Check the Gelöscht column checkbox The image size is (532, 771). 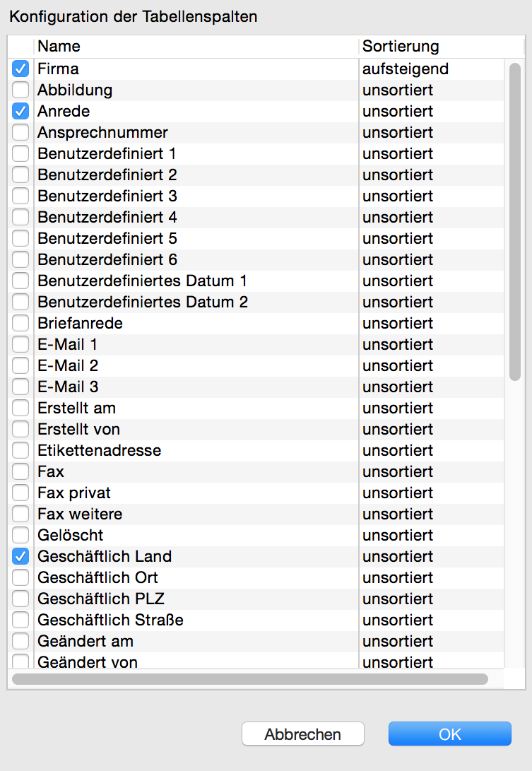[20, 535]
